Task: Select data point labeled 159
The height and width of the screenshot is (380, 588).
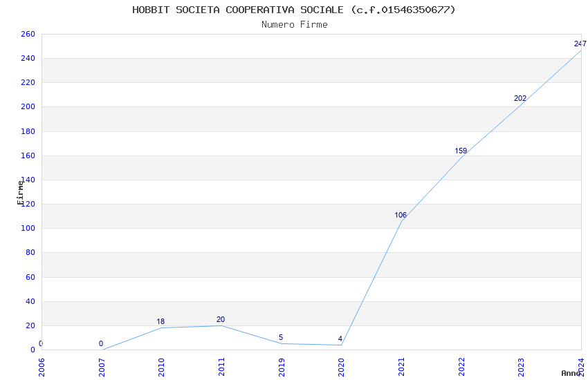Action: pos(461,151)
